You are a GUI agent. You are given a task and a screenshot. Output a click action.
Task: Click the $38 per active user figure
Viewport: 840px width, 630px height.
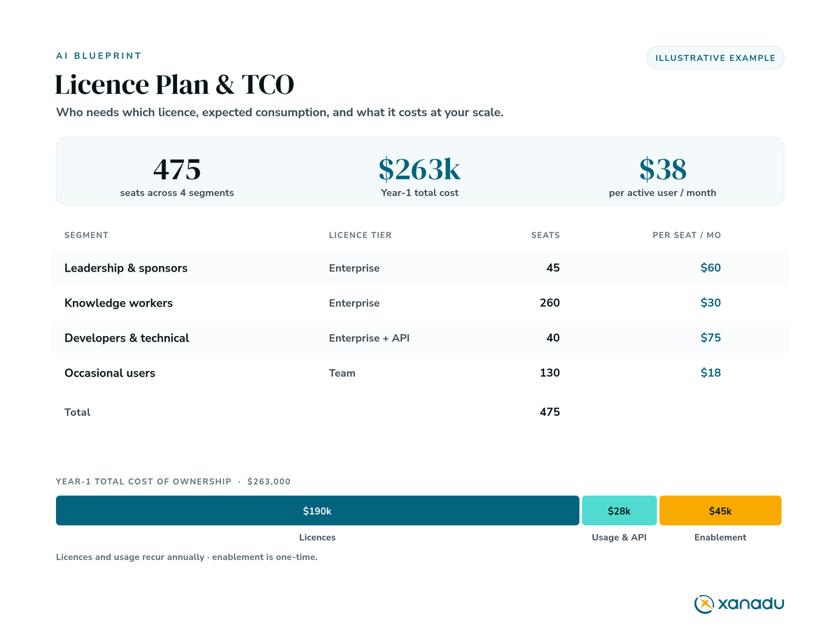click(x=663, y=169)
